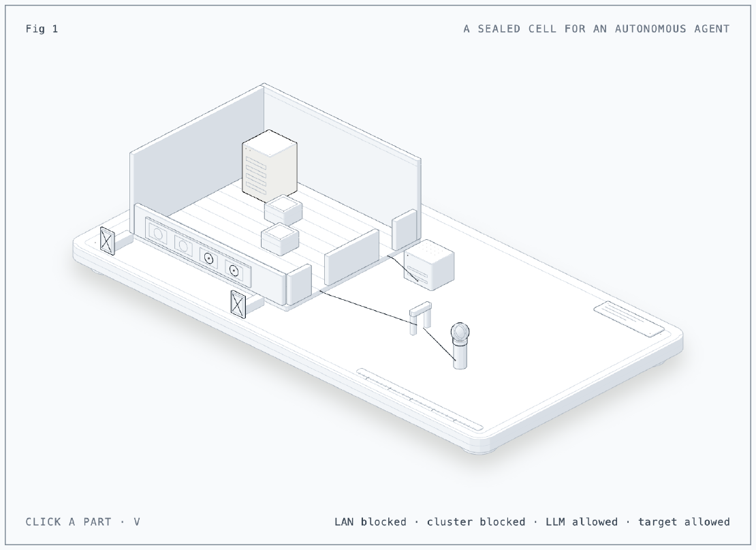Click the 'Fig 1' label
Viewport: 756px width, 550px height.
pyautogui.click(x=42, y=29)
